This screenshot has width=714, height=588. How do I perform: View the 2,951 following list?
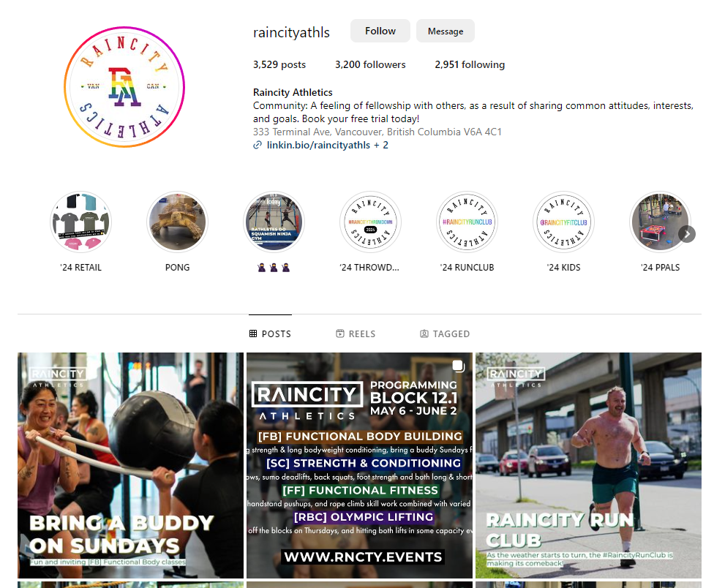[470, 64]
